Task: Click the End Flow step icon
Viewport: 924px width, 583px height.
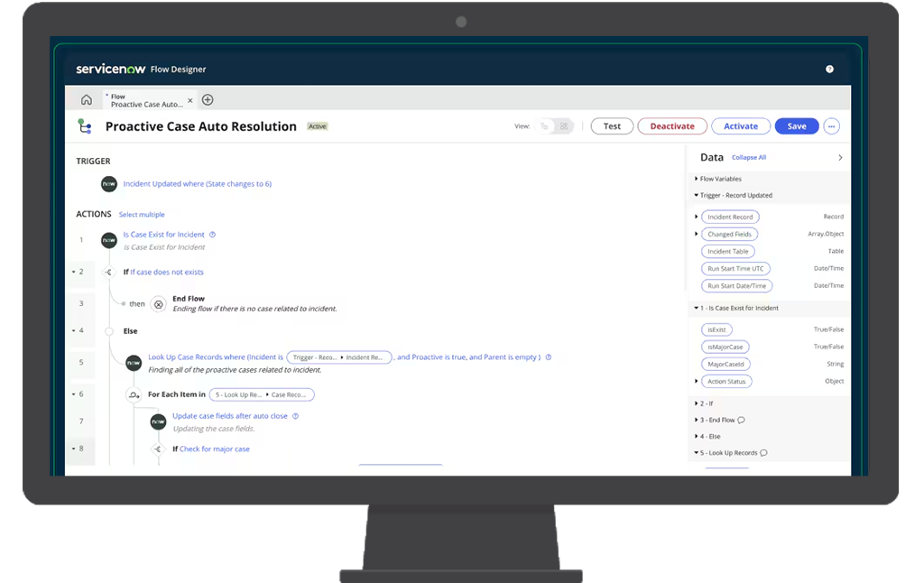Action: pos(159,304)
